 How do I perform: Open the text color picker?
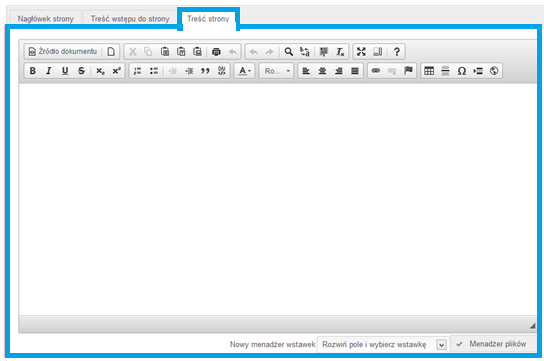coord(245,71)
